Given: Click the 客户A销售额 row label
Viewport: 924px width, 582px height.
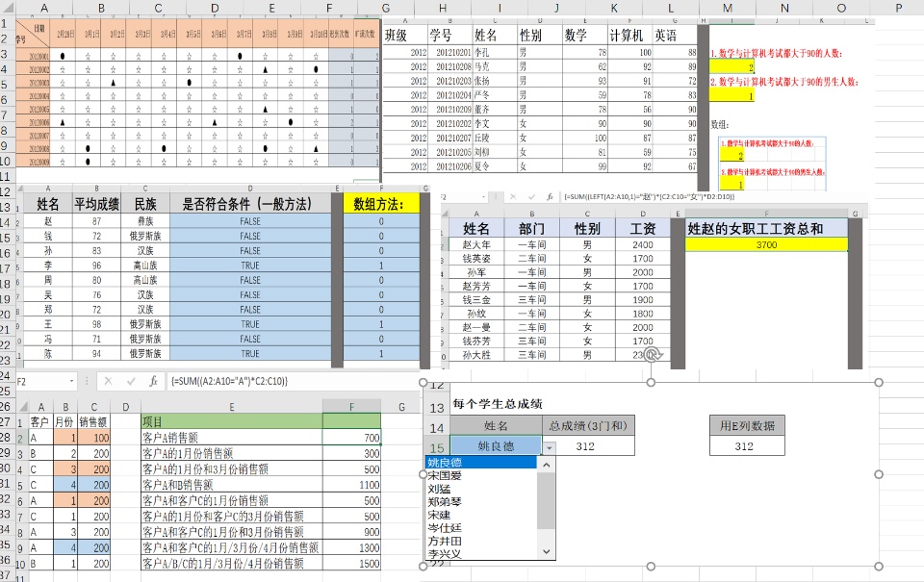Looking at the screenshot, I should click(232, 438).
